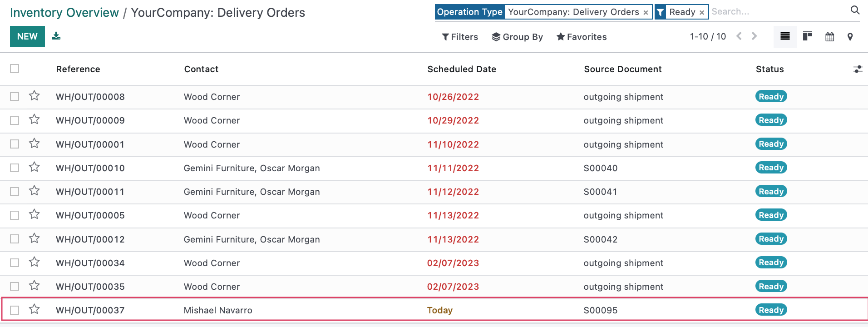Screen dimensions: 868x327
Task: Star the WH/OUT/00008 record
Action: (35, 96)
